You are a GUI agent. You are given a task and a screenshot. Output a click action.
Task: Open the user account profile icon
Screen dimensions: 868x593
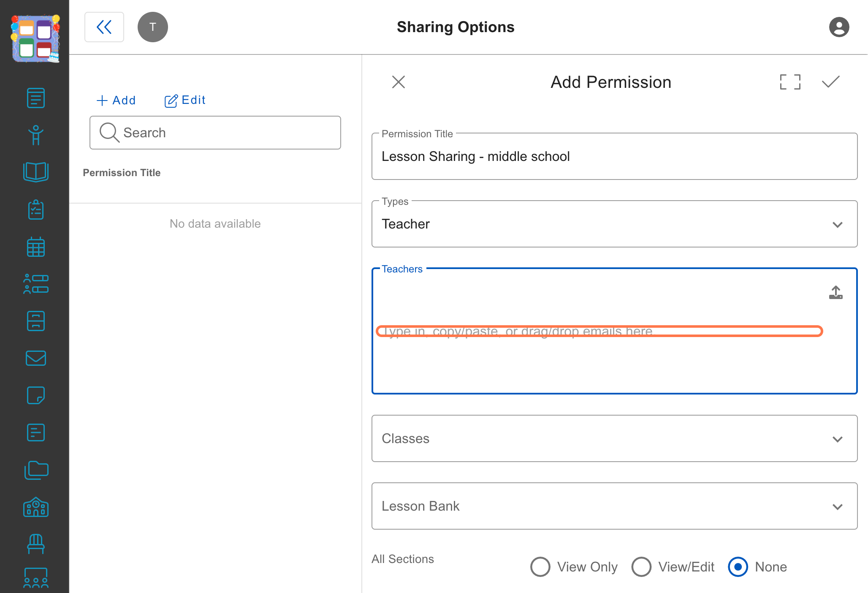[839, 27]
